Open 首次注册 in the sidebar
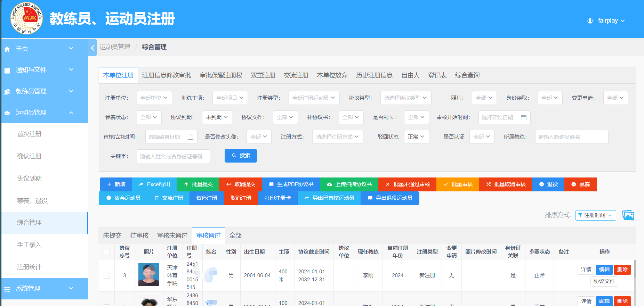The height and width of the screenshot is (306, 644). [x=29, y=134]
